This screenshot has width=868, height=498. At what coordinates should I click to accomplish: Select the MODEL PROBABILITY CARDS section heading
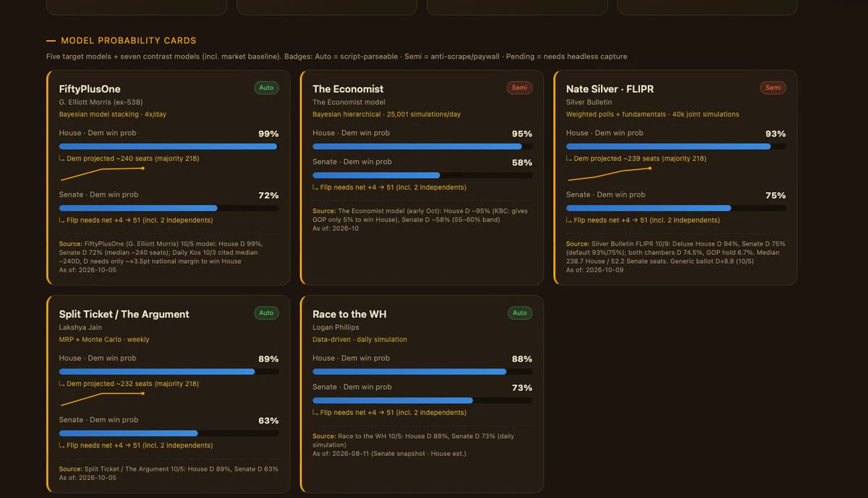pos(129,40)
